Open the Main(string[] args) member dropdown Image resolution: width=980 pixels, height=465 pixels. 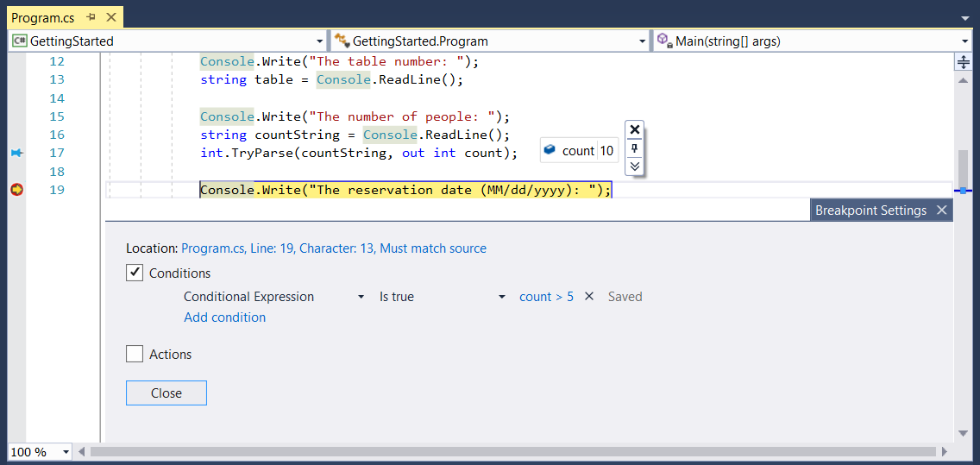[811, 41]
